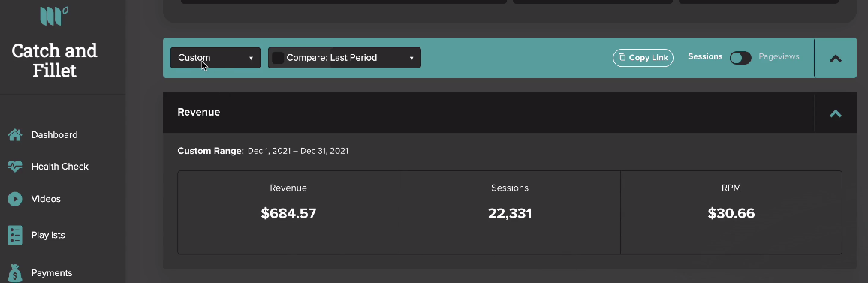This screenshot has height=283, width=868.
Task: Click the Copy Link button
Action: point(643,58)
